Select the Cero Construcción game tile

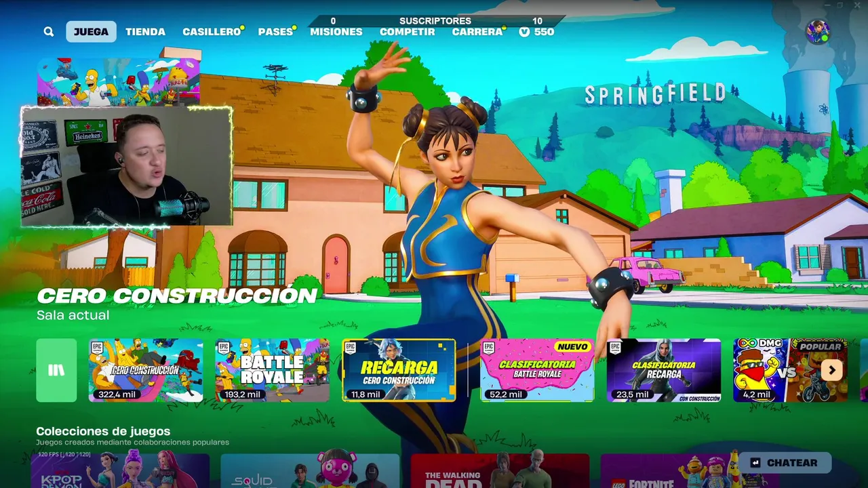coord(146,370)
